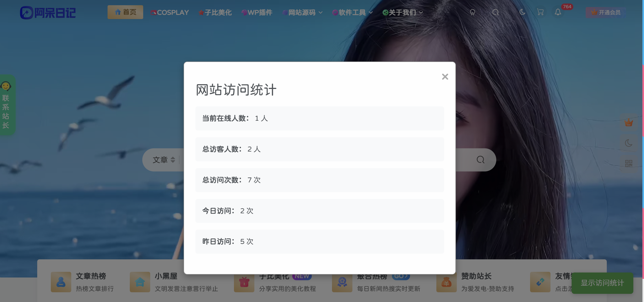The height and width of the screenshot is (302, 644).
Task: Toggle night mode with floating moon icon
Action: tap(628, 143)
